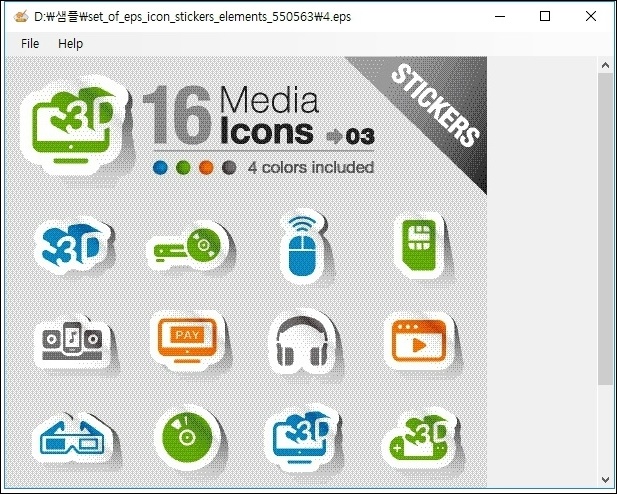
Task: Maximize the EPS viewer window
Action: pyautogui.click(x=545, y=17)
